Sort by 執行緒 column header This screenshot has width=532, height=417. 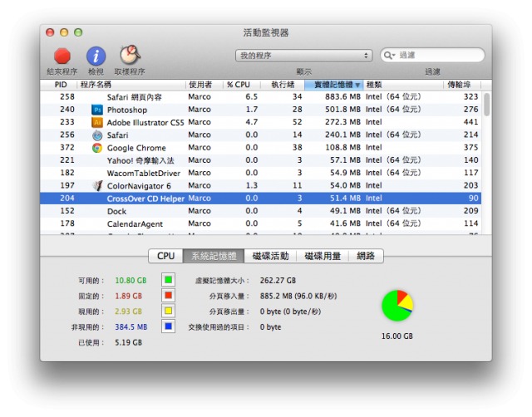283,85
